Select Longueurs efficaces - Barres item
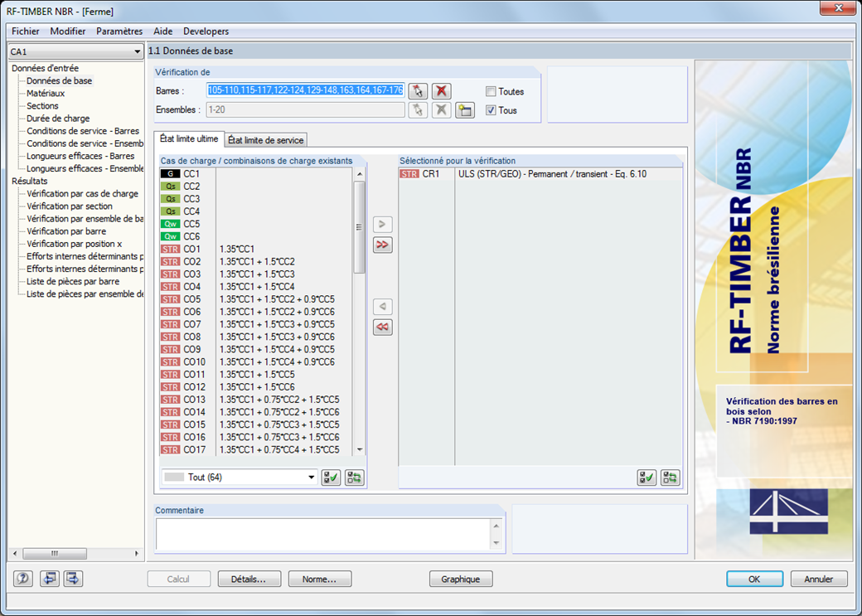 click(x=80, y=156)
